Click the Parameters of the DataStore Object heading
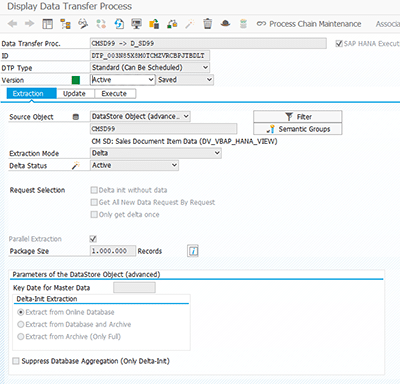This screenshot has height=384, width=400. 86,275
